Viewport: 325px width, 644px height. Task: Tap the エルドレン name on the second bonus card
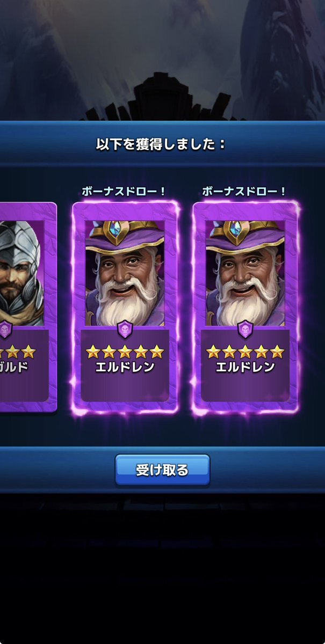245,368
